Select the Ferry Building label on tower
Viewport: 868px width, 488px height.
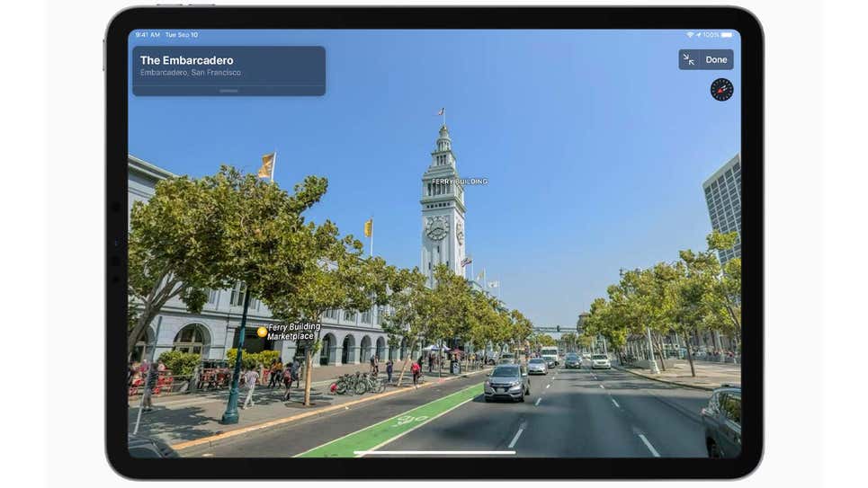click(460, 182)
